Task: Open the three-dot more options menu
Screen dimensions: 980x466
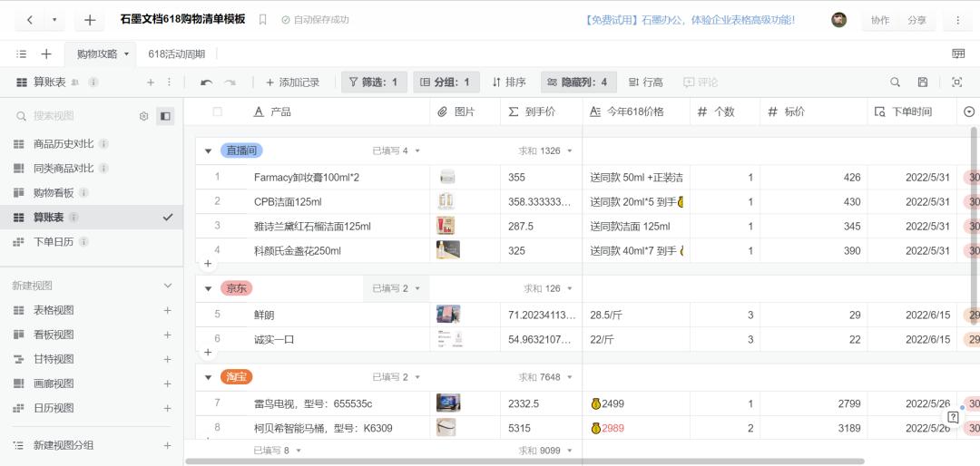Action: [x=957, y=20]
